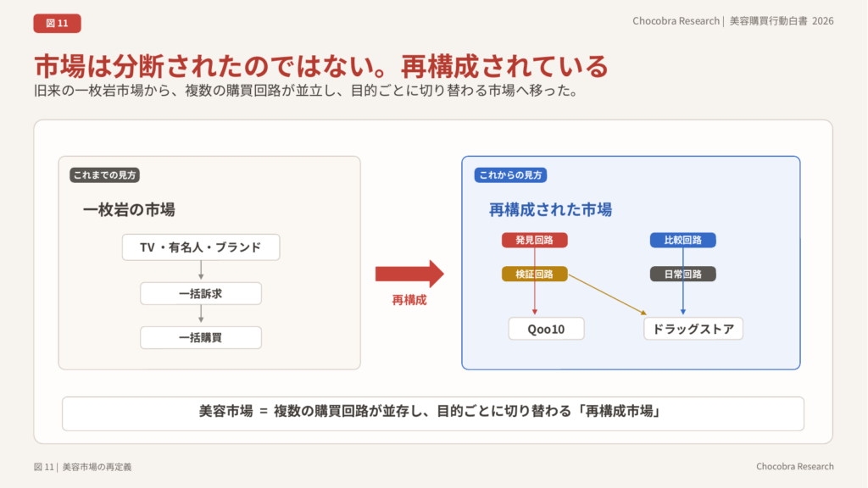Select the これからの見方 tag
Viewport: 868px width, 488px height.
click(510, 175)
